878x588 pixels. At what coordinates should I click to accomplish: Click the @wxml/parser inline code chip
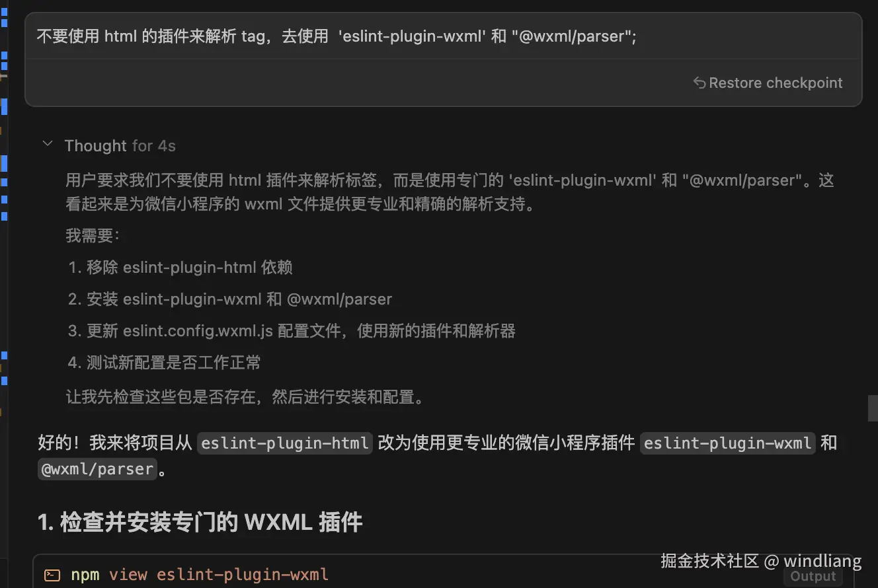coord(97,469)
